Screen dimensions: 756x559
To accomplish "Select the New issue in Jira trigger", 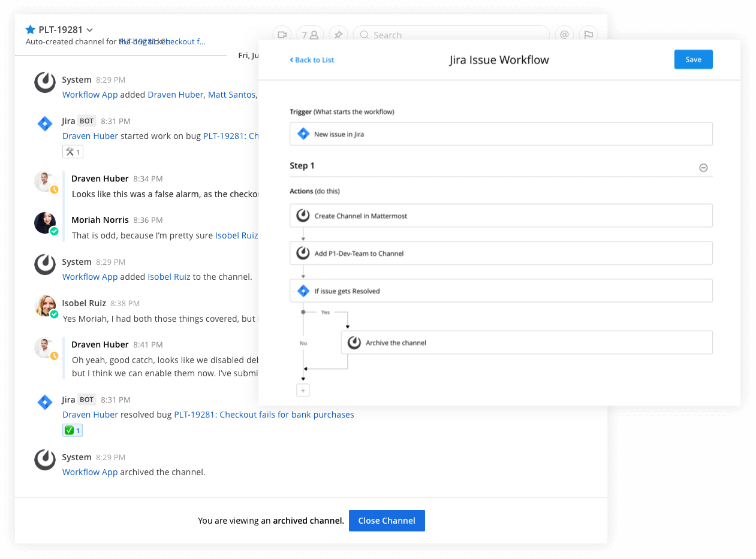I will pos(501,134).
